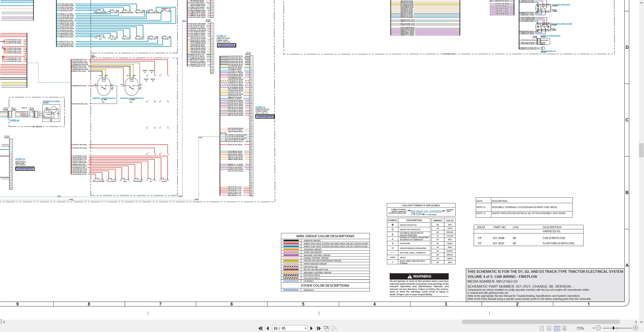Click the 'ETHERNET' legend entry
Viewport: 644px width, 332px height.
[309, 281]
